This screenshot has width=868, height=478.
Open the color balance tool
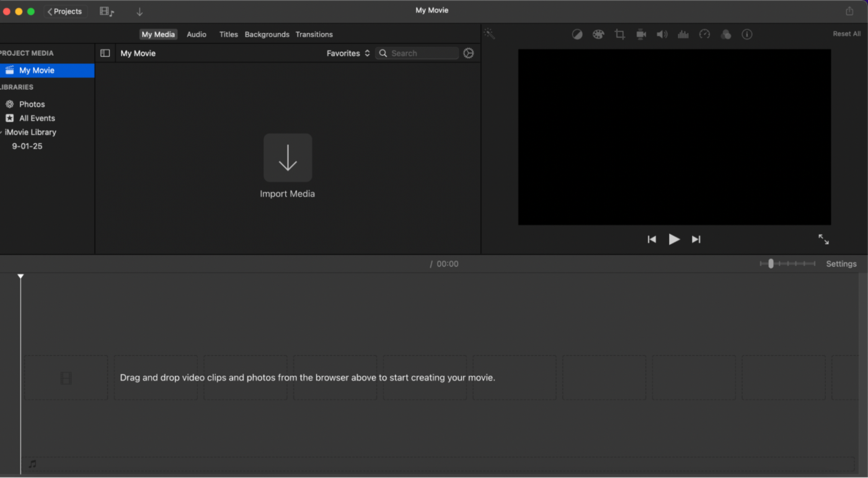pos(577,35)
